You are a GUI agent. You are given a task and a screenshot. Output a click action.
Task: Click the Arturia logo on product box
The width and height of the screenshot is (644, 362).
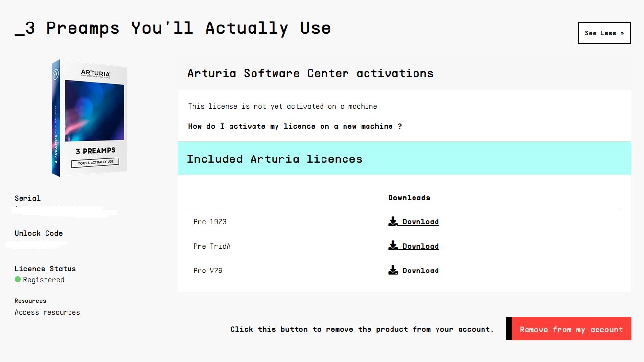click(95, 73)
